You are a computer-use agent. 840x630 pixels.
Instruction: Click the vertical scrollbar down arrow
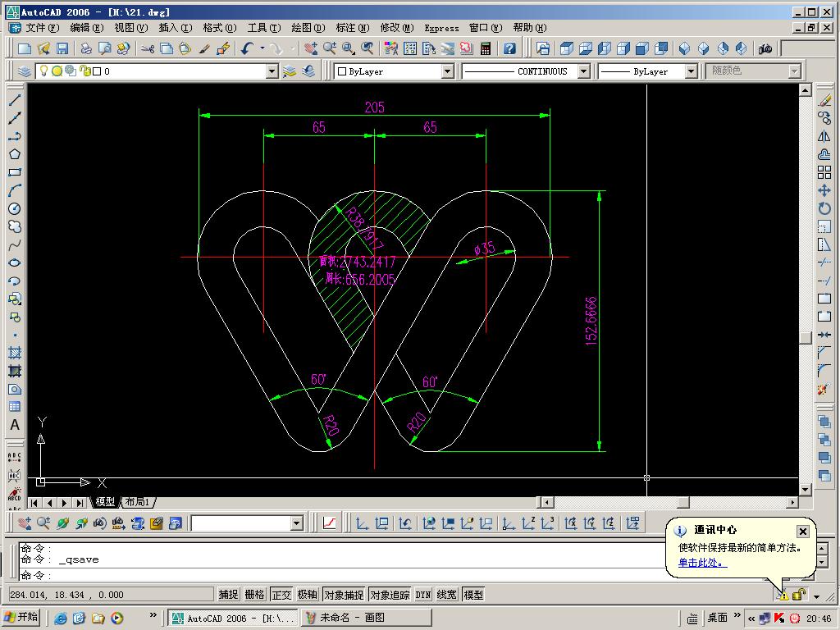806,489
